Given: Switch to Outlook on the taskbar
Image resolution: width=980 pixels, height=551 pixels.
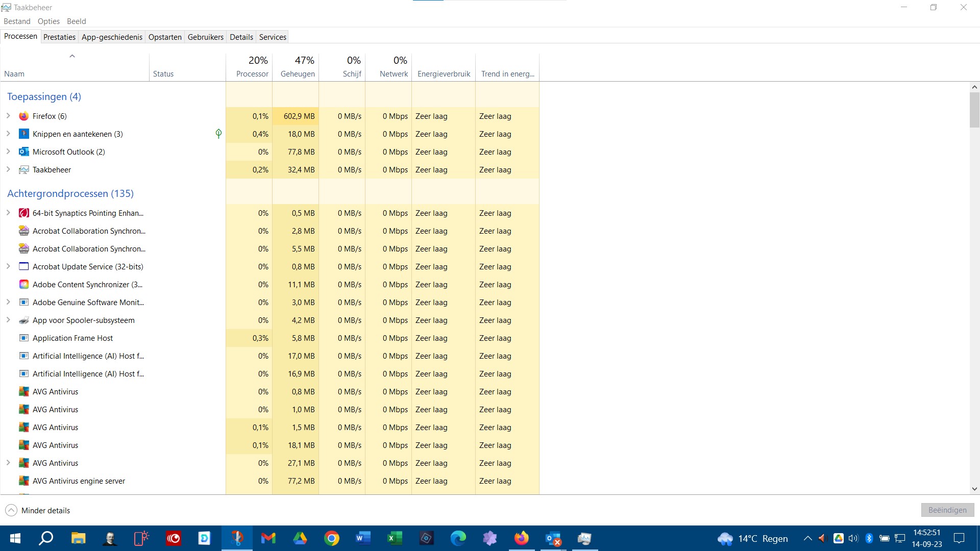Looking at the screenshot, I should click(553, 538).
